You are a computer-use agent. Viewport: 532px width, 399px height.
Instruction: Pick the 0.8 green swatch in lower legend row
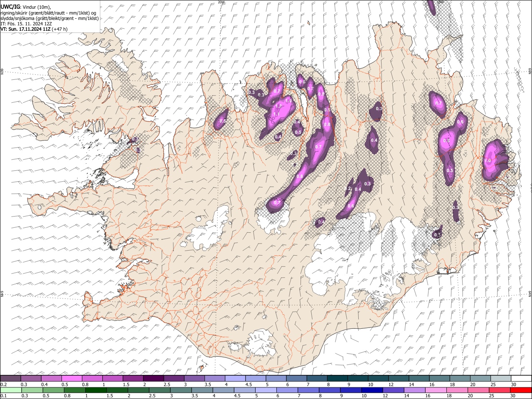[75, 390]
